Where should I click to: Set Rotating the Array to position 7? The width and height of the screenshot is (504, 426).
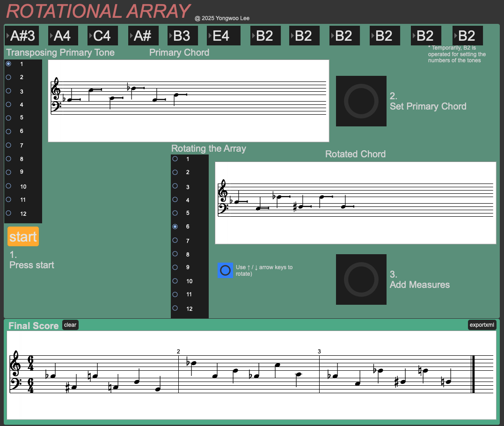[x=175, y=240]
